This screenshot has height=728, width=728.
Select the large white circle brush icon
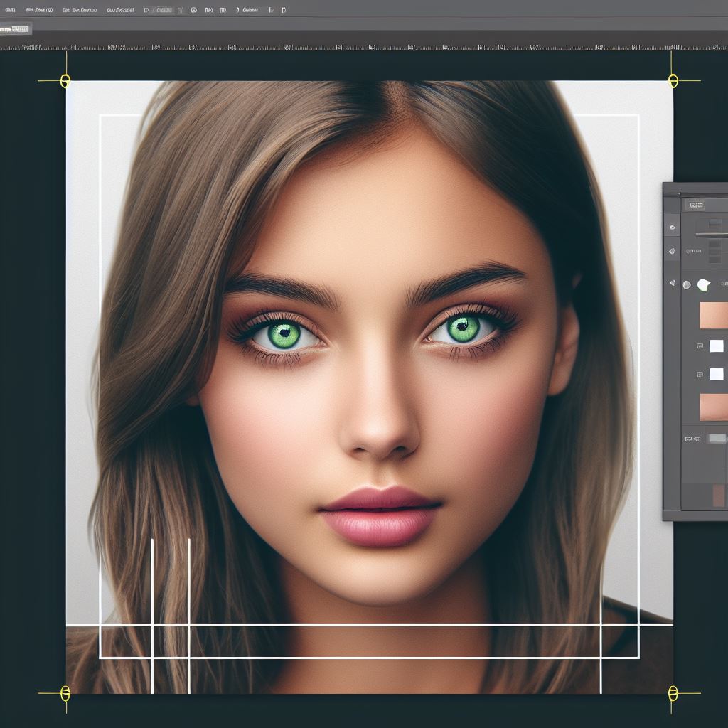tap(704, 285)
